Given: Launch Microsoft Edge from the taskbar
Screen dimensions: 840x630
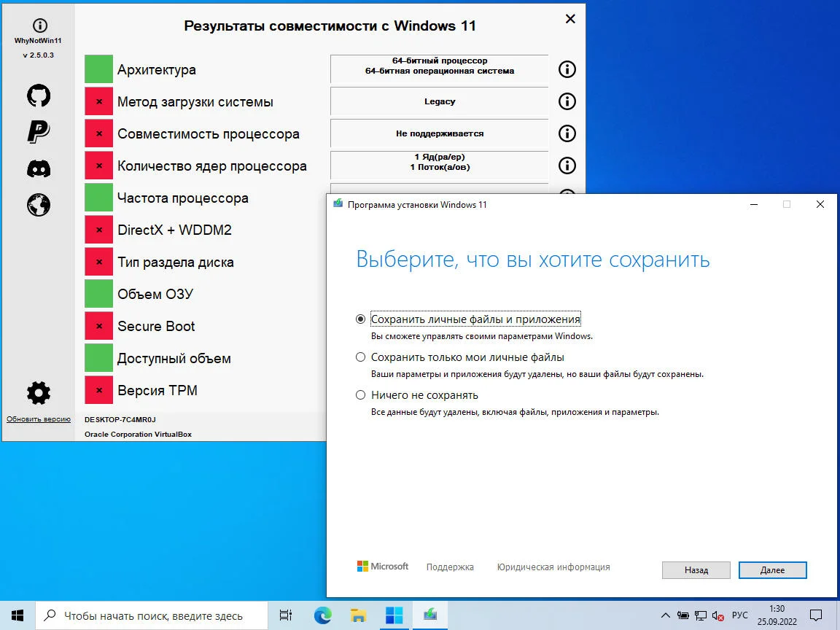Looking at the screenshot, I should [322, 615].
